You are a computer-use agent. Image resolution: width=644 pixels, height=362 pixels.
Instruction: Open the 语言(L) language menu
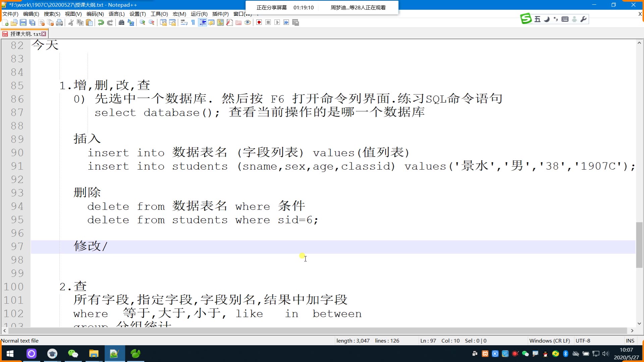point(116,14)
